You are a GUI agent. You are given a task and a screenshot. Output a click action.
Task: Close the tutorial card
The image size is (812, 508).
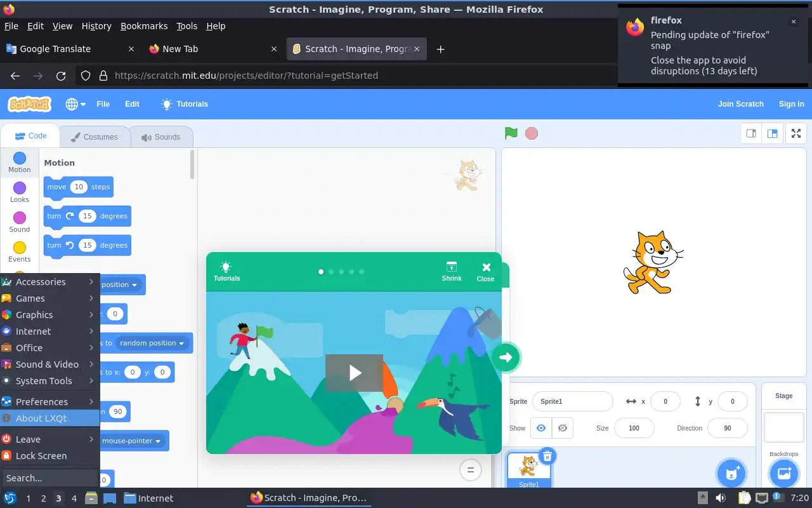(486, 272)
